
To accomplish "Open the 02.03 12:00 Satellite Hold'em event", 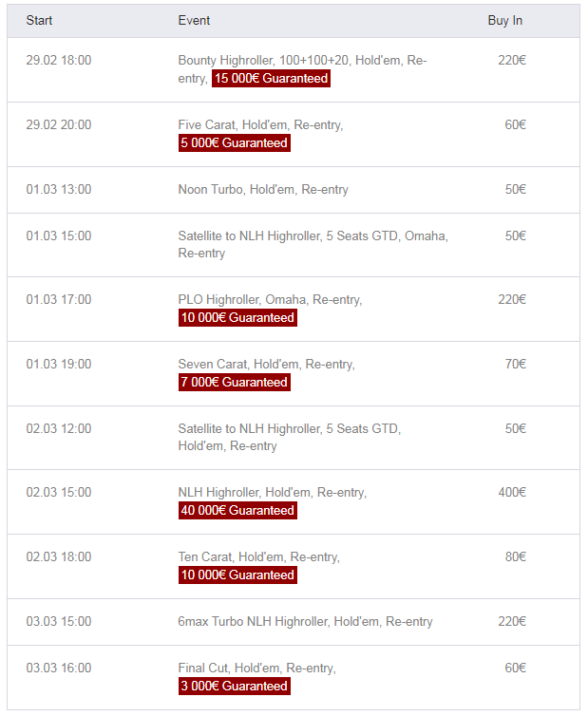I will click(289, 429).
